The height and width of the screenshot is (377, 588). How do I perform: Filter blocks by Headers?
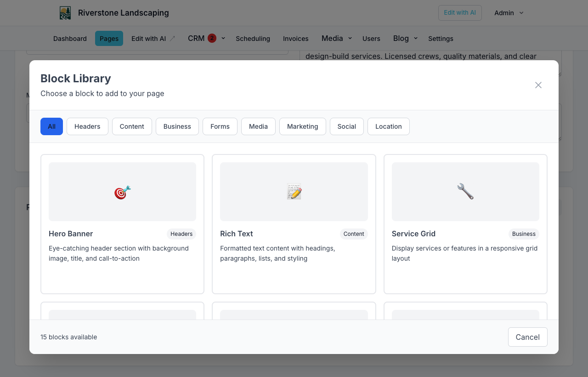[87, 126]
